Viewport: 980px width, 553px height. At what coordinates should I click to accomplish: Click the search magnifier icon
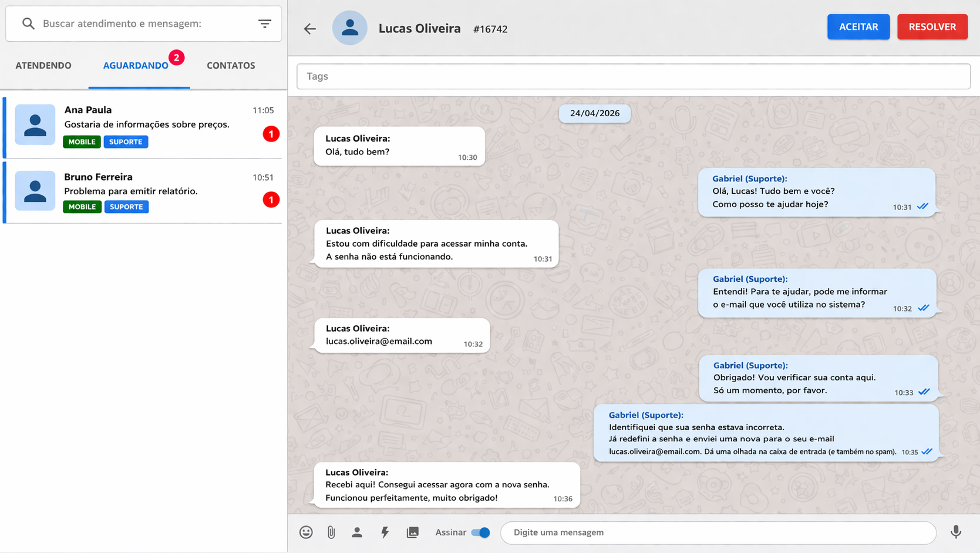click(28, 23)
